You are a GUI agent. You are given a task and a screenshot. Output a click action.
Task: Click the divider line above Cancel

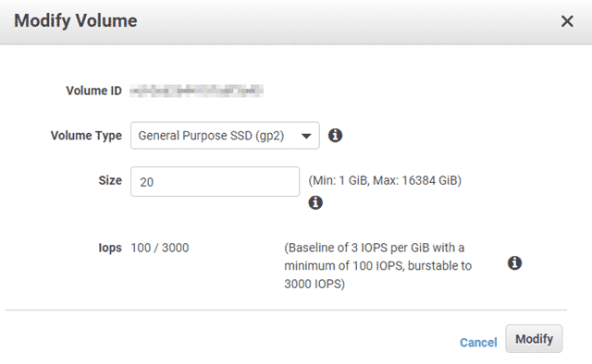pos(286,310)
